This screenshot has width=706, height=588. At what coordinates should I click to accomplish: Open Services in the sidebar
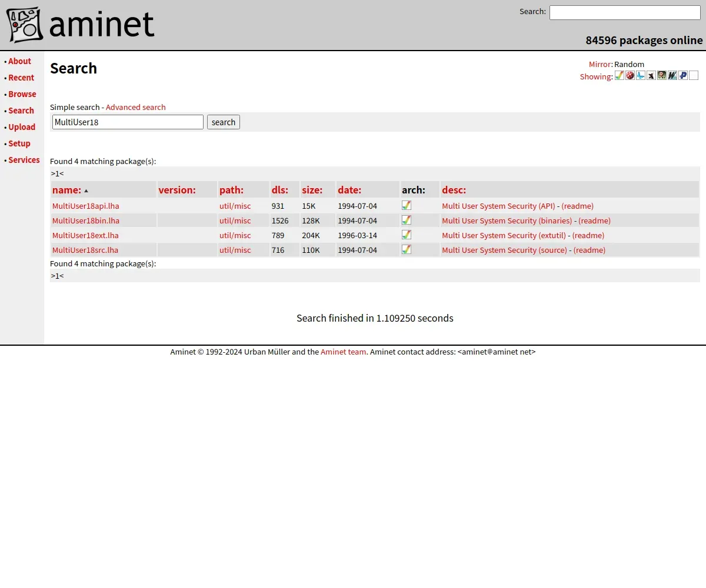tap(24, 160)
